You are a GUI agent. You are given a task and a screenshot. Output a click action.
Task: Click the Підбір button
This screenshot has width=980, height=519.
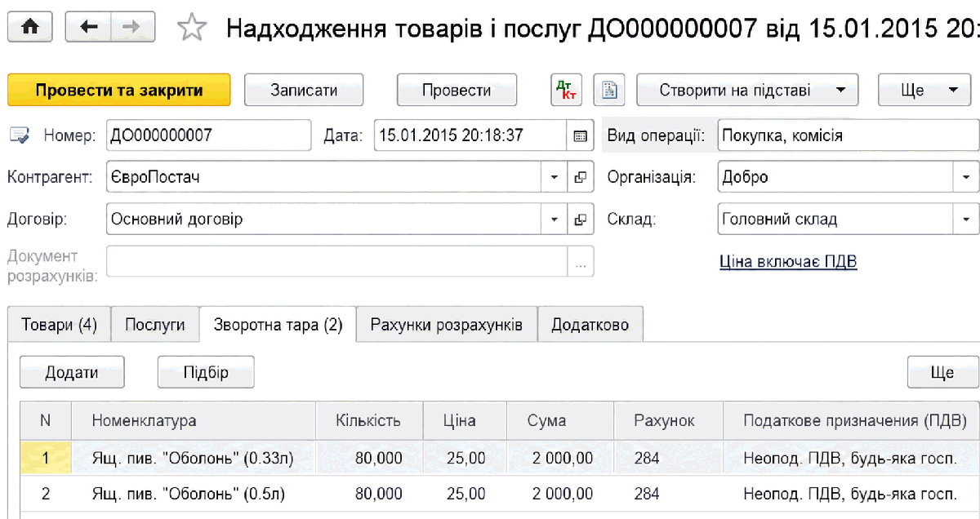click(206, 372)
